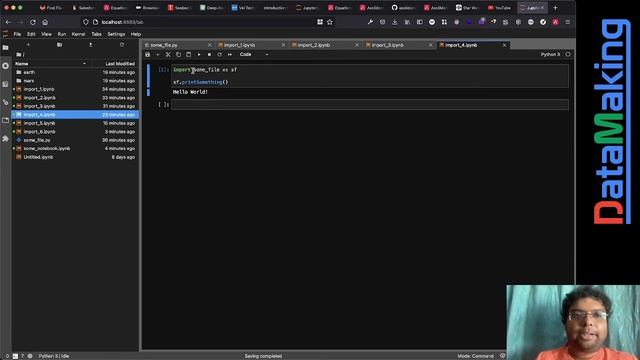Insert a cell below with the plus icon
Image resolution: width=640 pixels, height=360 pixels.
pos(158,54)
